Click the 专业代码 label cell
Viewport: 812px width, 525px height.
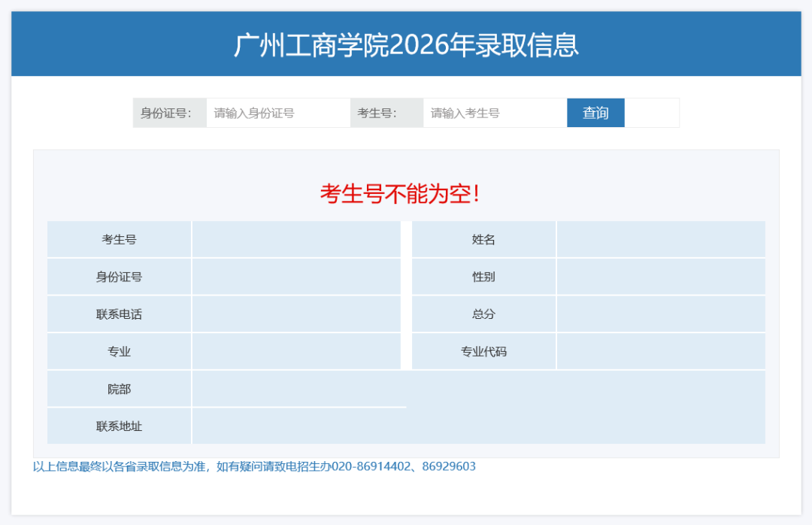[x=483, y=351]
